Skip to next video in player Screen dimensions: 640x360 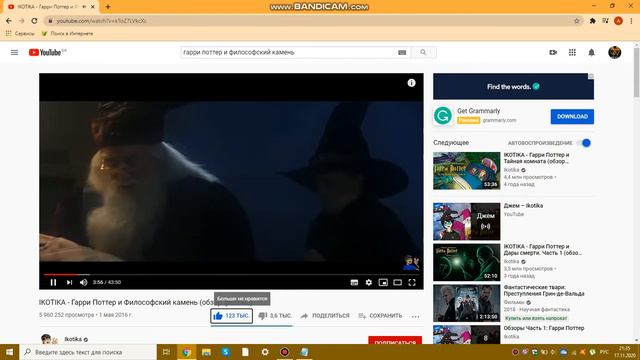(69, 282)
